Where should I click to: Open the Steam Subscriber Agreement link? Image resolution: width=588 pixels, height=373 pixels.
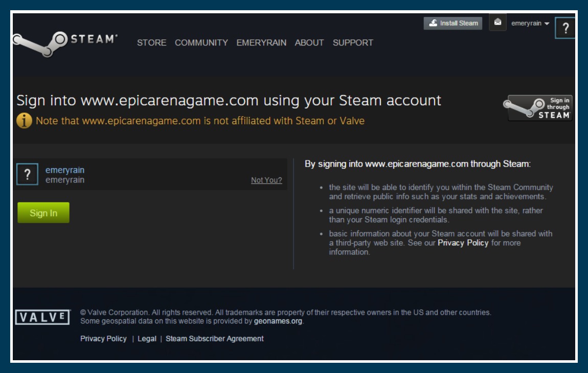tap(215, 339)
